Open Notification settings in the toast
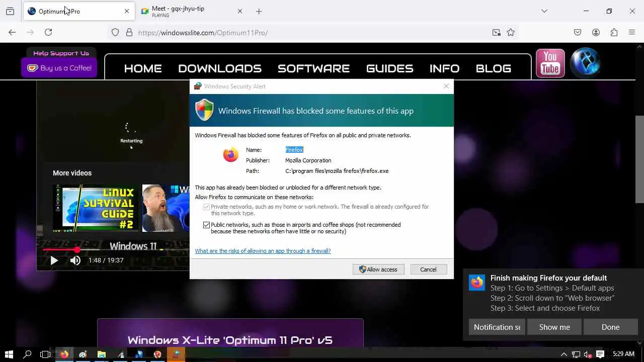Viewport: 644px width, 362px height. (497, 327)
